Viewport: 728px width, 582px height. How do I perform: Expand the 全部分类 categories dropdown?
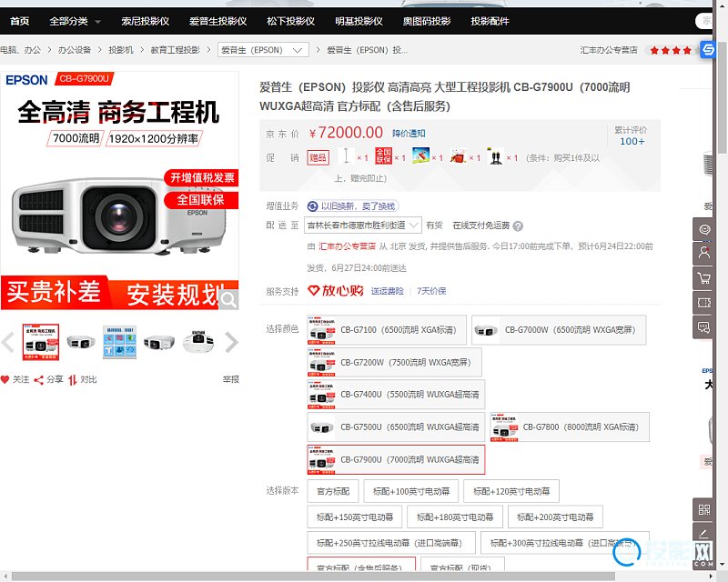coord(74,21)
